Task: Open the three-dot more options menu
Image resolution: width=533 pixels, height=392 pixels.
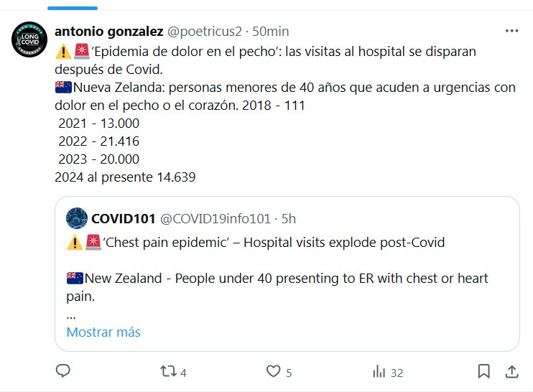Action: 511,32
